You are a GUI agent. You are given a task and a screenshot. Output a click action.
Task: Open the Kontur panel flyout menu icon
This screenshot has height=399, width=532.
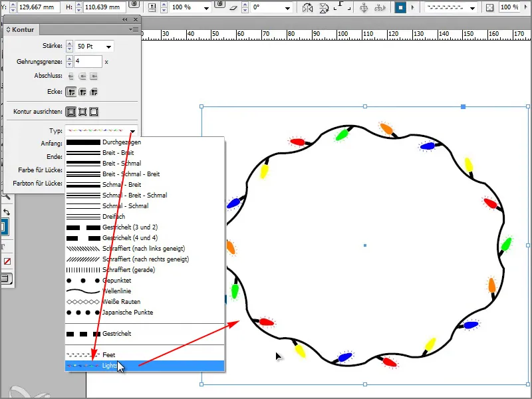(x=134, y=29)
